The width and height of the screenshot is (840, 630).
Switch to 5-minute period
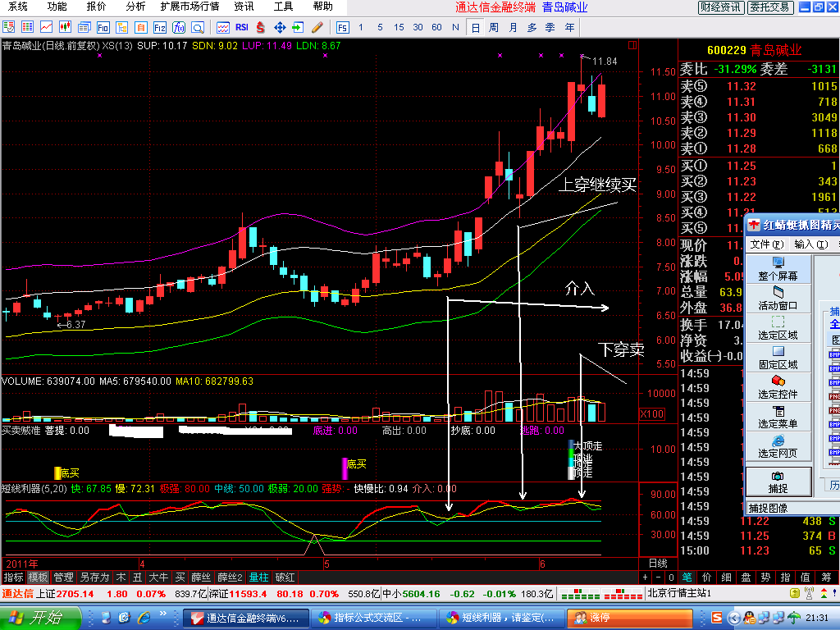coord(380,27)
